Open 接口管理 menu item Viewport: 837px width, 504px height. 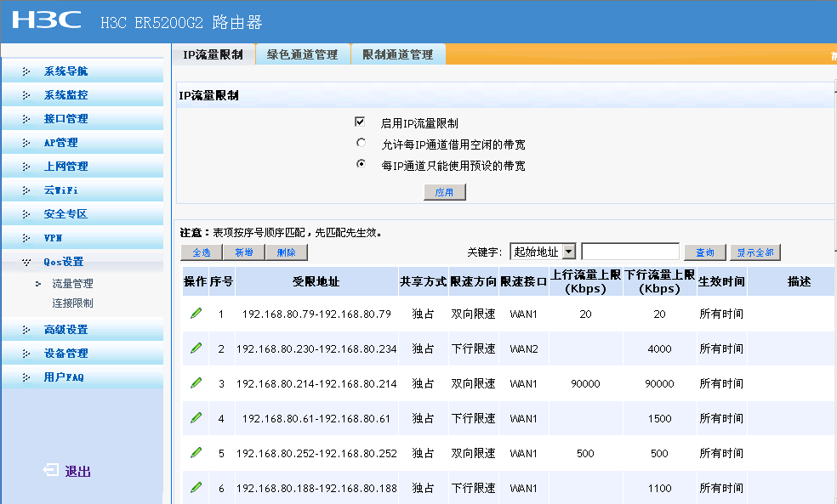pos(65,118)
